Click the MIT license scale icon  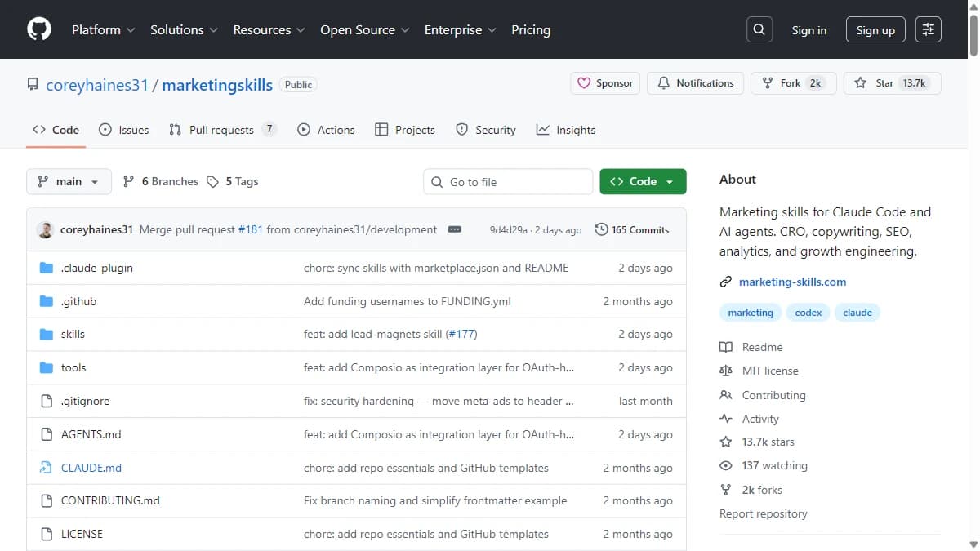pos(726,371)
